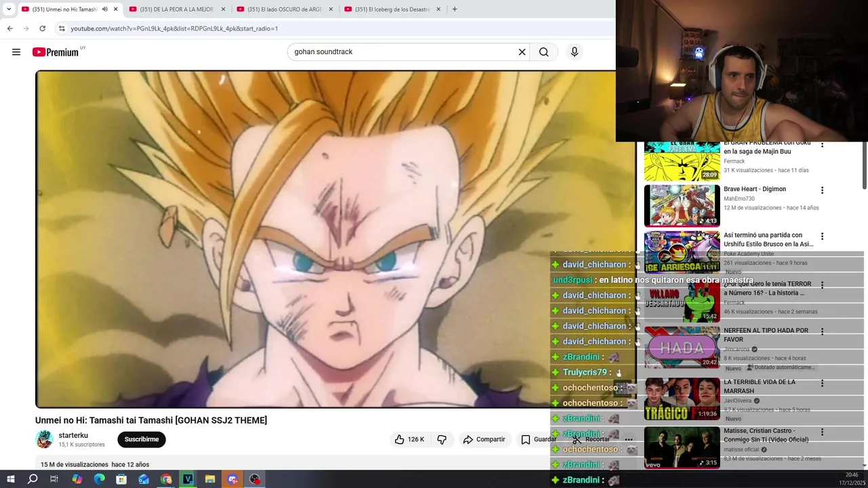This screenshot has height=488, width=868.
Task: Close the 'El lado OSCURO' tab
Action: (331, 9)
